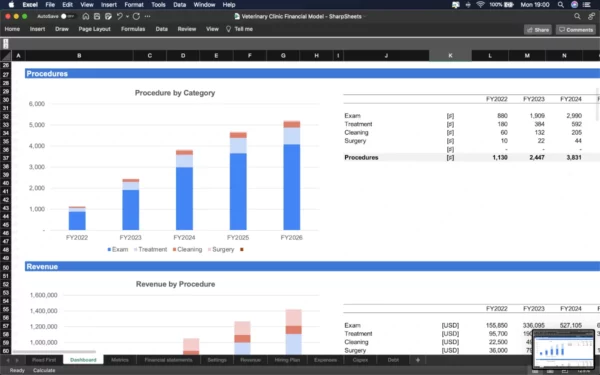Click the Share button
This screenshot has height=375, width=600.
tap(538, 30)
